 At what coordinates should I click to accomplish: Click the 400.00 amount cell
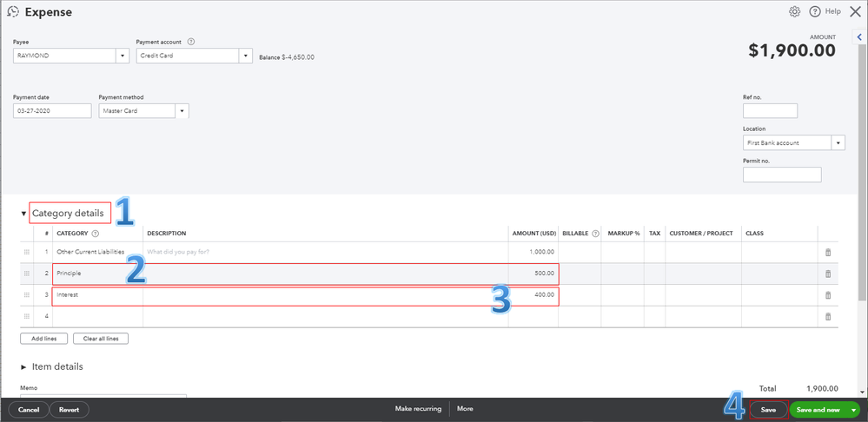(x=533, y=295)
